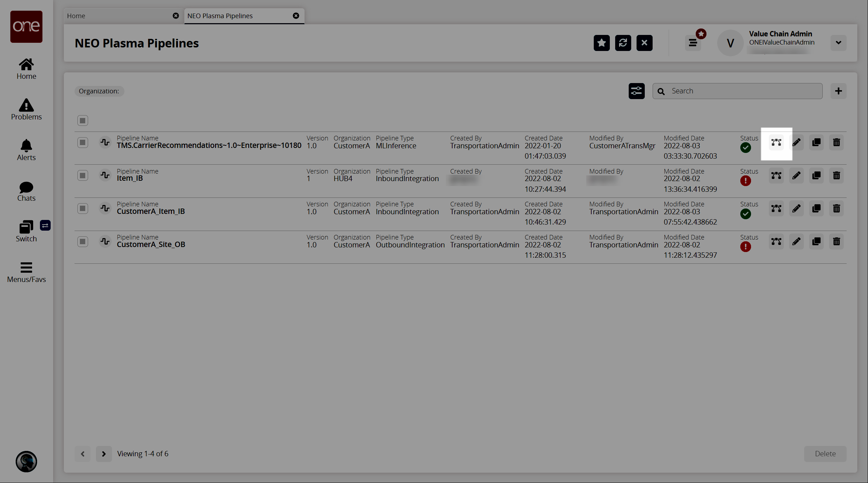Check the Item_IB row checkbox
The height and width of the screenshot is (483, 868).
(83, 176)
